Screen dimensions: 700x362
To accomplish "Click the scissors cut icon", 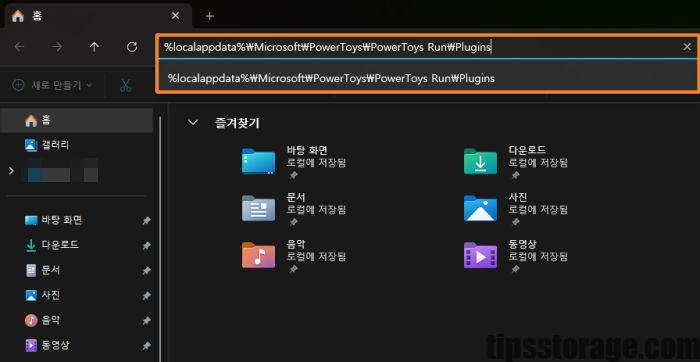I will tap(125, 85).
